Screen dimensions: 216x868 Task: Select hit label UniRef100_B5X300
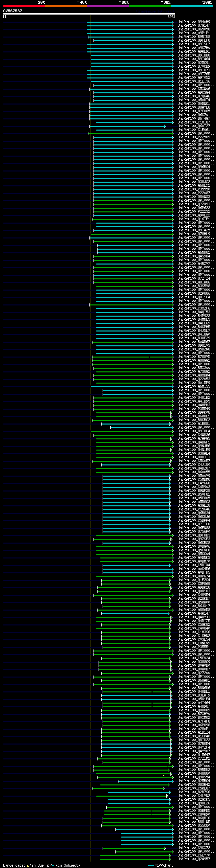(194, 368)
